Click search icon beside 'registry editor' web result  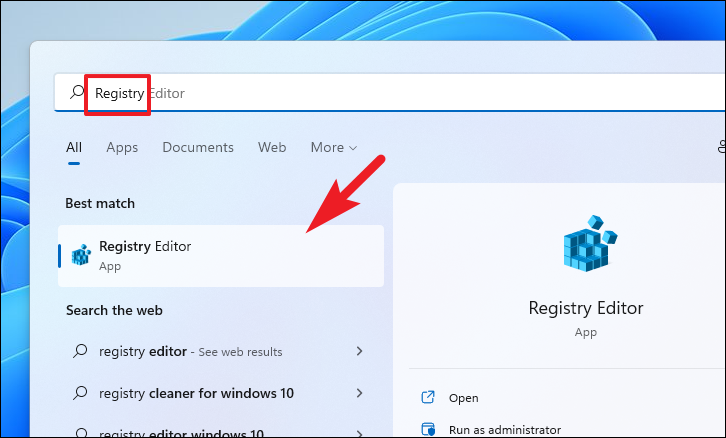tap(80, 350)
